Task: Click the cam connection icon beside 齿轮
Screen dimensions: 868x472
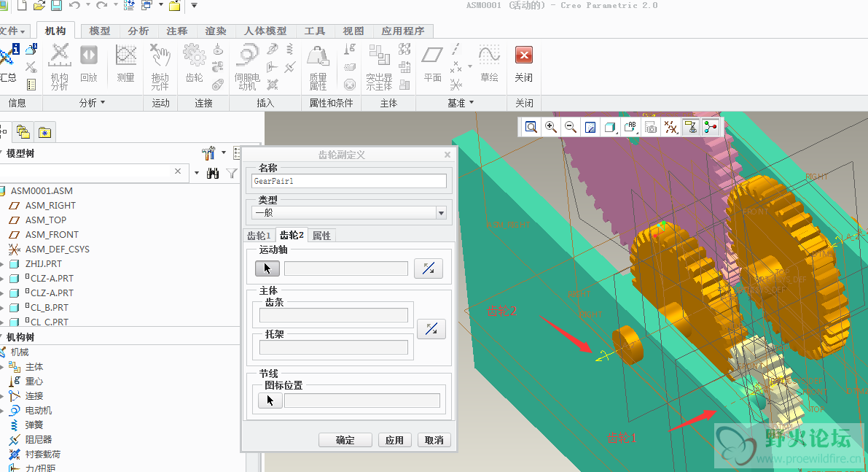Action: click(218, 50)
